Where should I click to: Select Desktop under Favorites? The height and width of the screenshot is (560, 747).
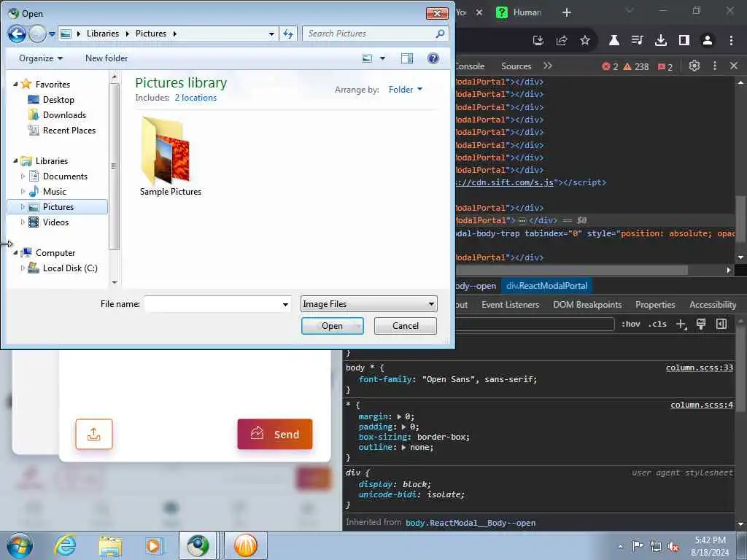58,99
